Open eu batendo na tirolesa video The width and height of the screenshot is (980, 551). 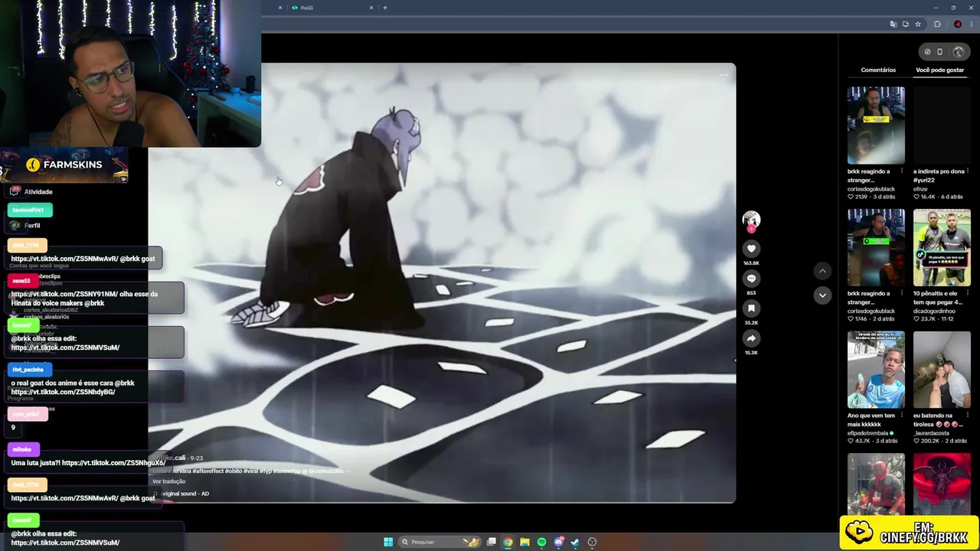[x=942, y=370]
